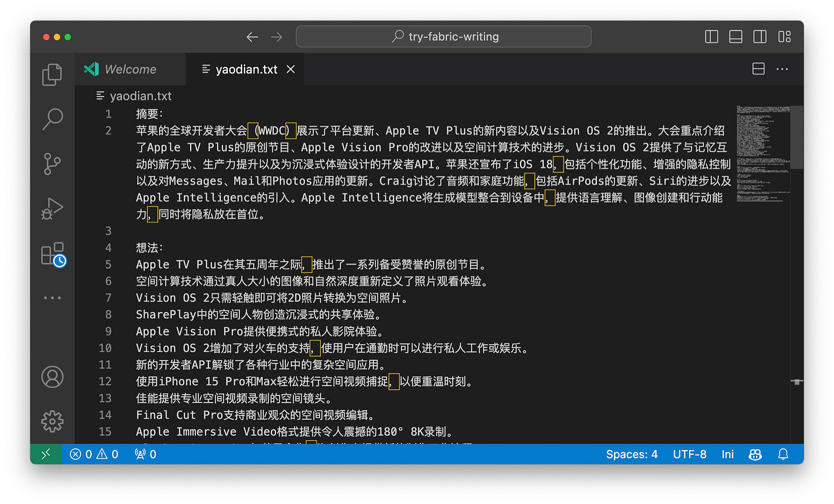Open the remote window indicator
This screenshot has width=834, height=504.
click(x=46, y=454)
